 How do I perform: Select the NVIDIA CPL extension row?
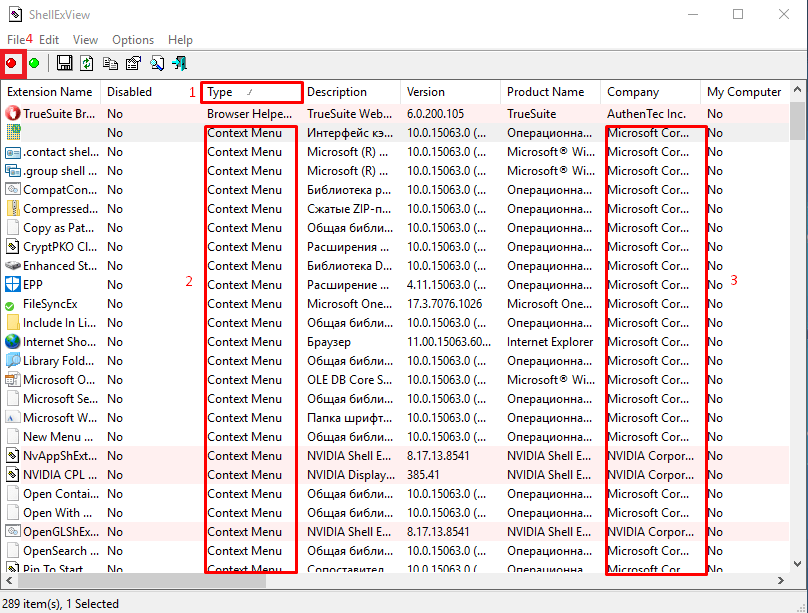[50, 475]
